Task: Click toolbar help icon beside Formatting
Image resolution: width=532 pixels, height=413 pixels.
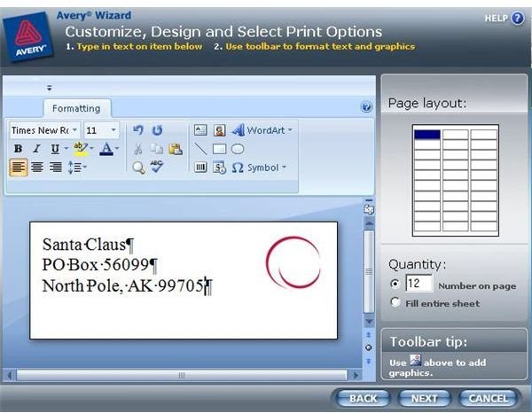Action: [366, 107]
